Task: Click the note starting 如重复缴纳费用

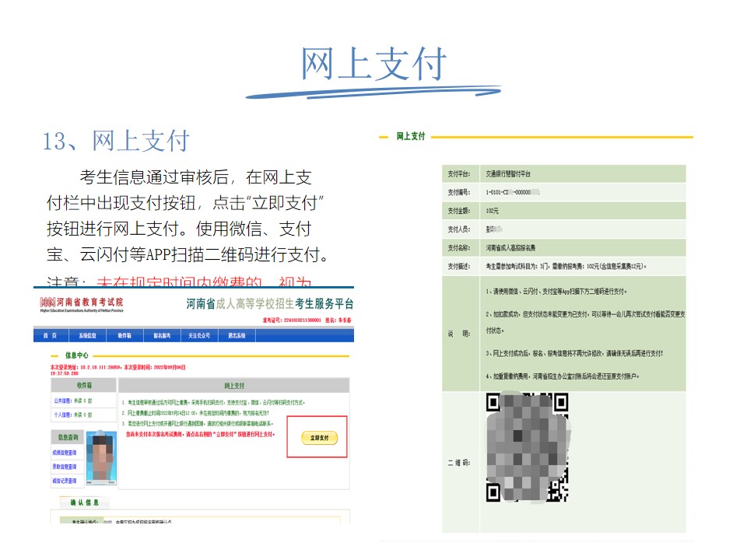Action: coord(563,376)
